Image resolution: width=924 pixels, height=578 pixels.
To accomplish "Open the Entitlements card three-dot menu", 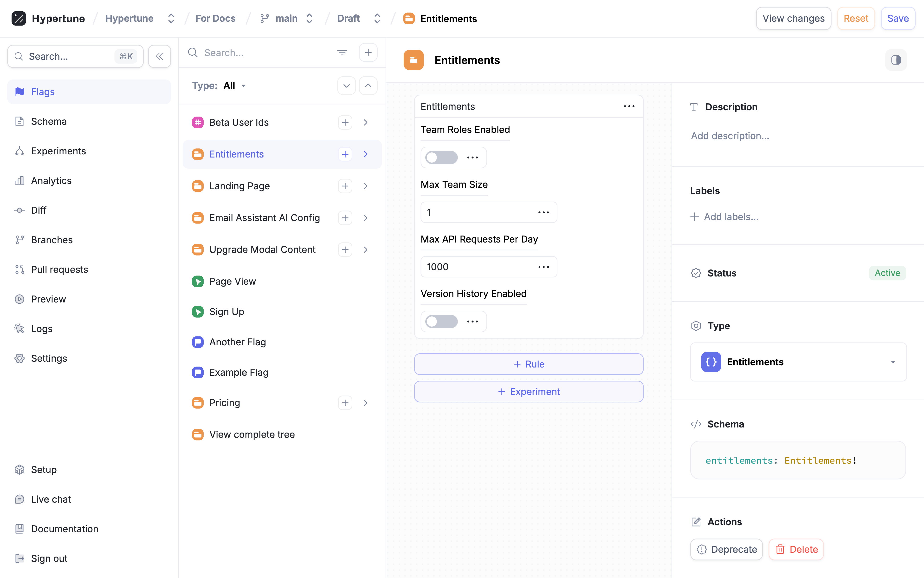I will 629,106.
